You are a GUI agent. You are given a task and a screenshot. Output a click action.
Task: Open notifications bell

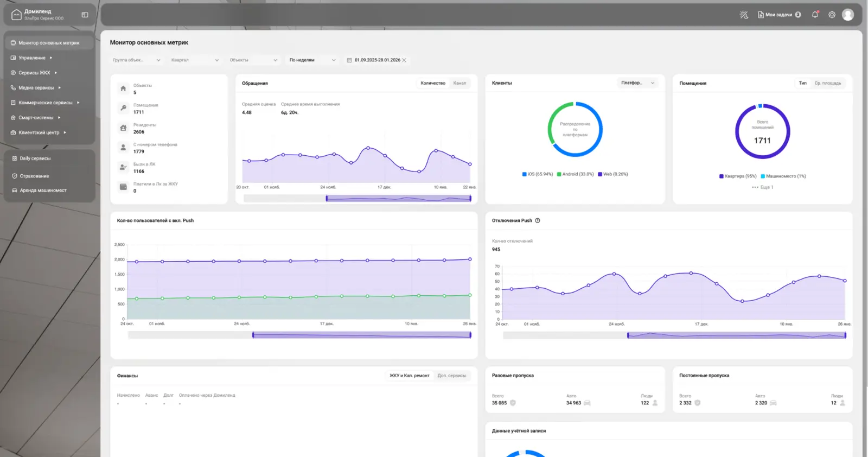(x=815, y=15)
